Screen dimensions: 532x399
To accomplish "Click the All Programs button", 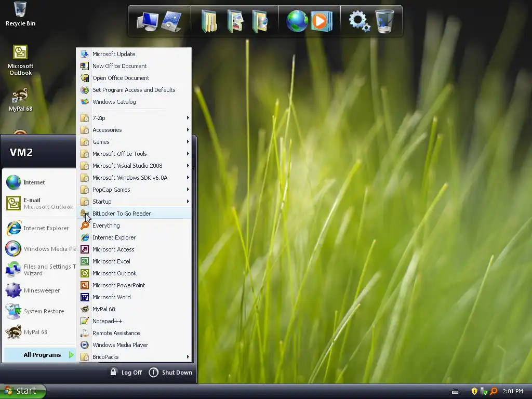I will tap(39, 354).
